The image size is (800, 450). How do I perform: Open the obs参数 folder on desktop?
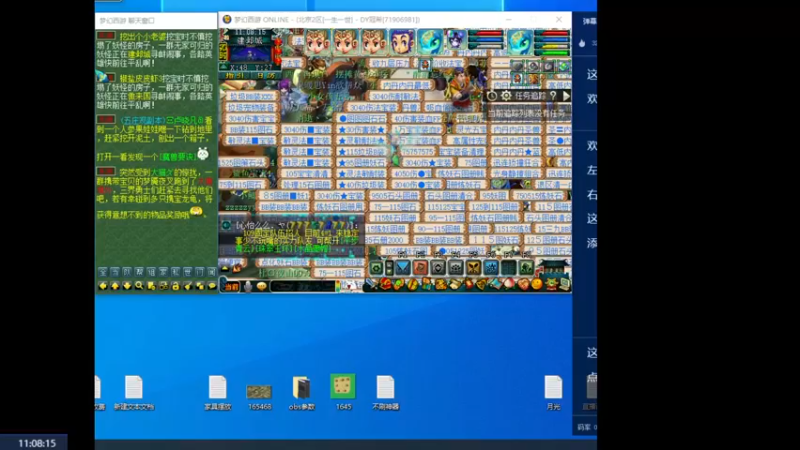[x=302, y=393]
